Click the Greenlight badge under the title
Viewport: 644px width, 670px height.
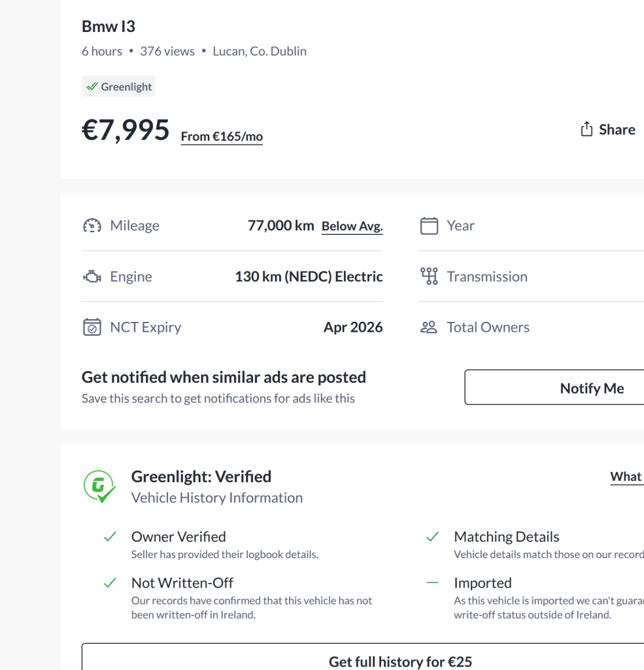118,86
